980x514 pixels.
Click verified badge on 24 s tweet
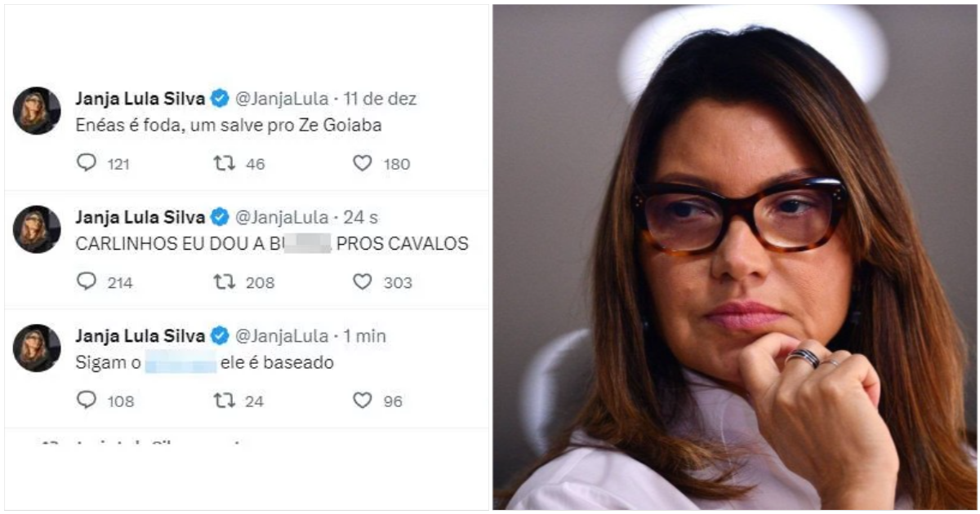(x=220, y=217)
